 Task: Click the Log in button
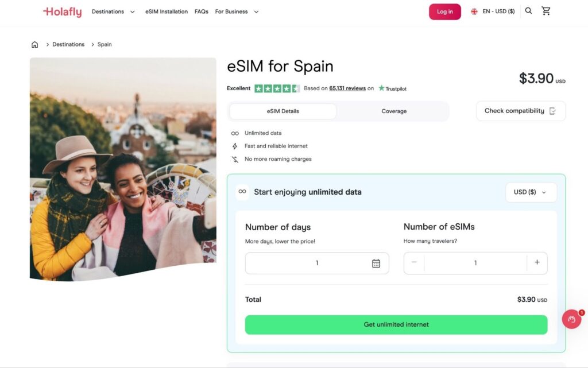click(445, 11)
